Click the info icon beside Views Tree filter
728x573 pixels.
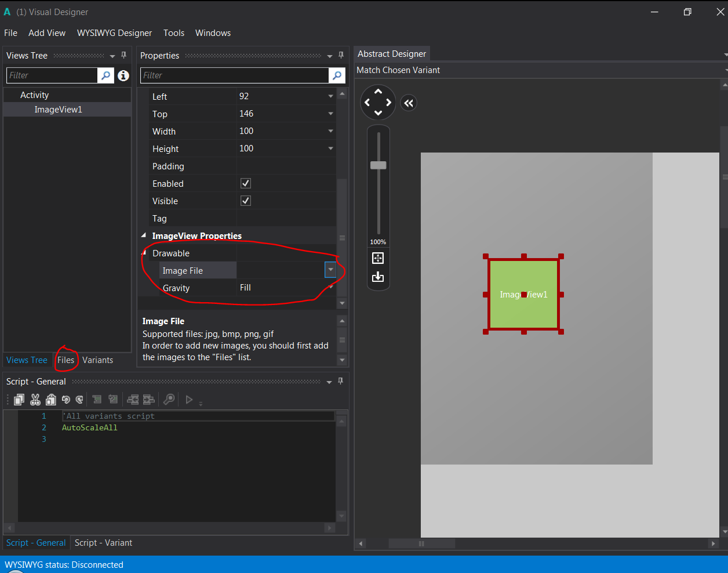[123, 75]
